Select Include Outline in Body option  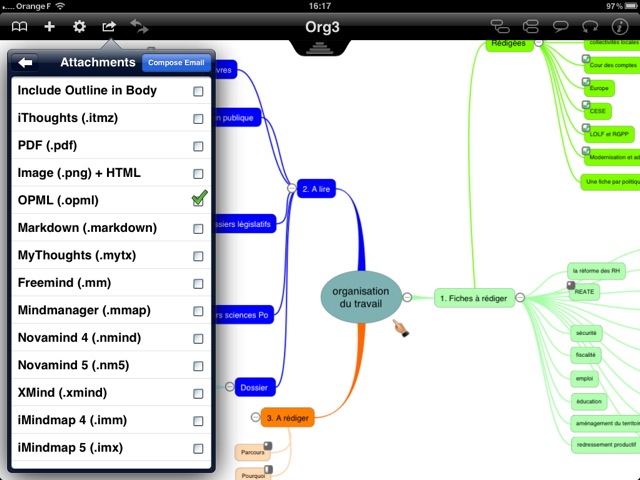[x=199, y=91]
